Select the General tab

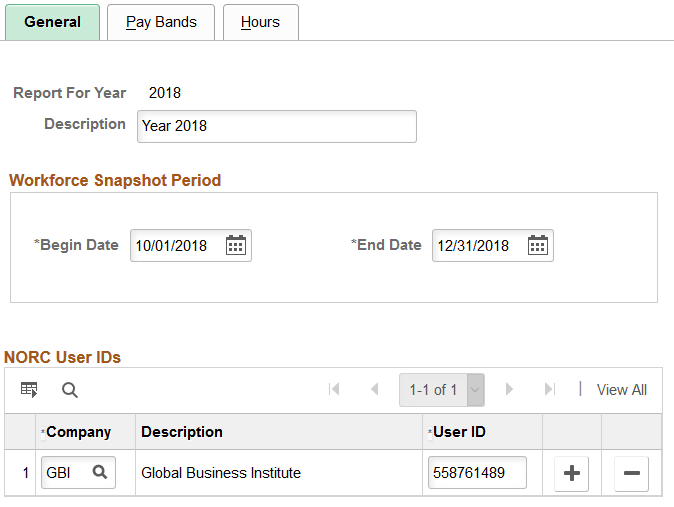pos(52,22)
